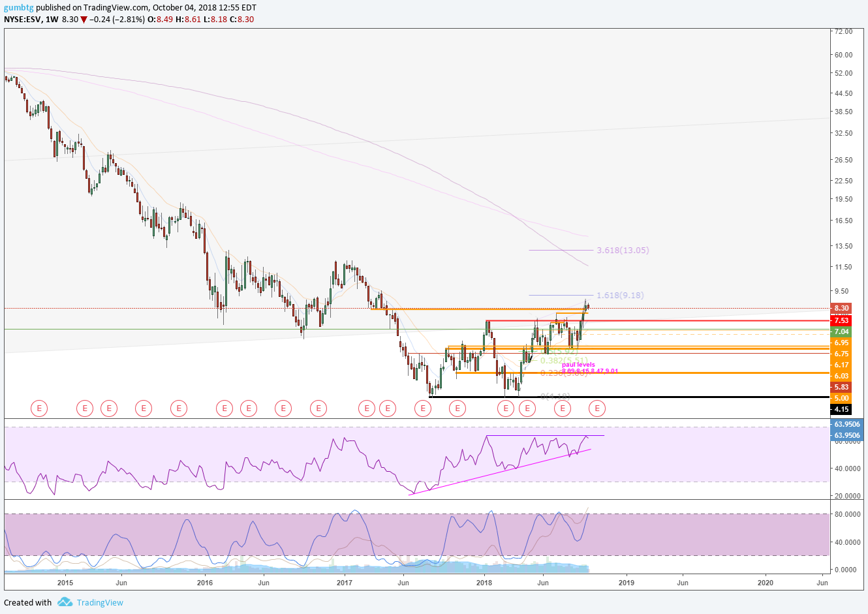The width and height of the screenshot is (868, 614).
Task: Select the 8.30 current price label
Action: click(841, 308)
